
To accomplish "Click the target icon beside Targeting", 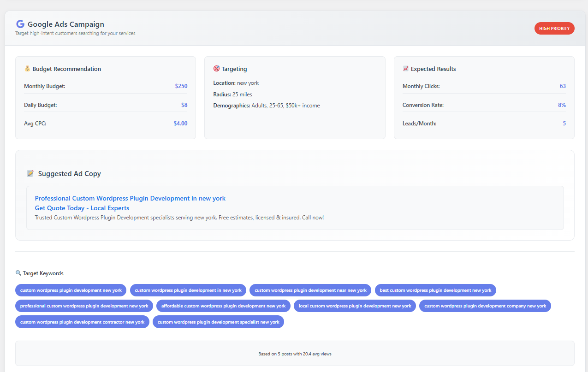I will [x=216, y=69].
